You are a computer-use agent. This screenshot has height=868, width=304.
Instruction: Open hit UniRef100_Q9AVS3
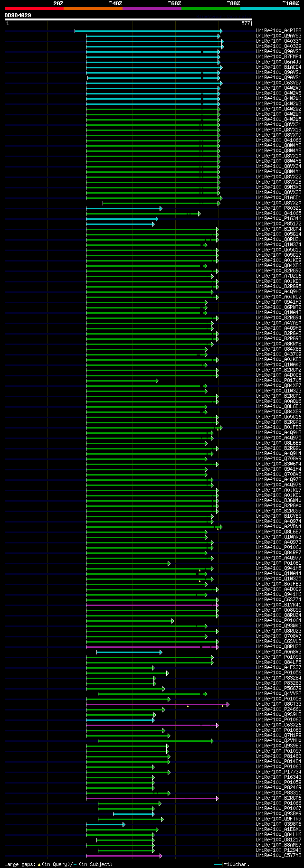pos(278,36)
